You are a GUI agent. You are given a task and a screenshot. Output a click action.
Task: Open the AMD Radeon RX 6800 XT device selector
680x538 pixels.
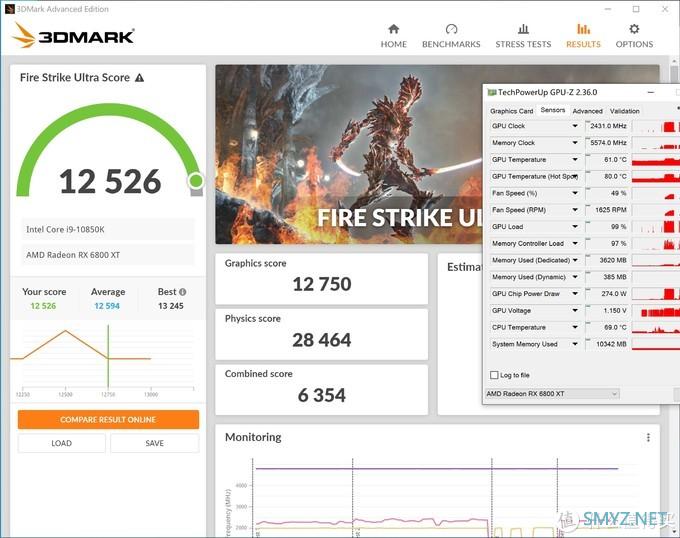(x=552, y=394)
